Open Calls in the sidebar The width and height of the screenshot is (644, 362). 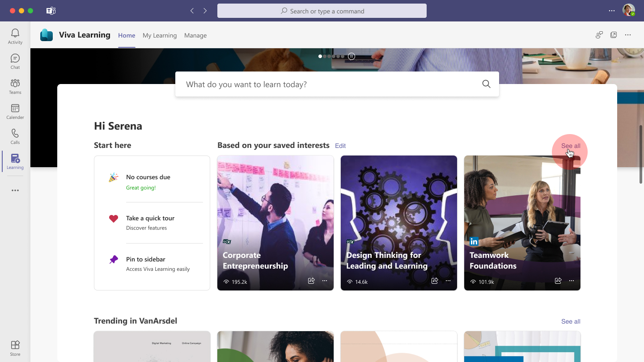[15, 137]
